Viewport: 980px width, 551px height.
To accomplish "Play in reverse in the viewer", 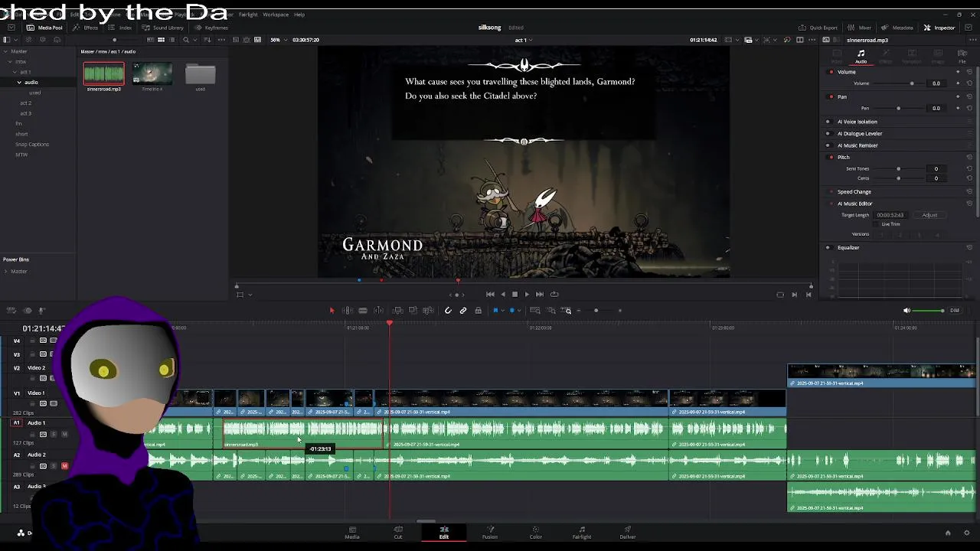I will [502, 294].
